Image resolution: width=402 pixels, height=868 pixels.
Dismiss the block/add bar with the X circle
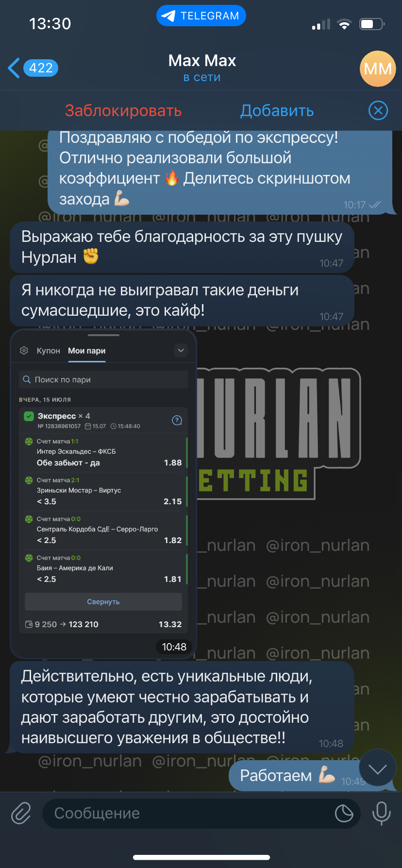tap(378, 111)
